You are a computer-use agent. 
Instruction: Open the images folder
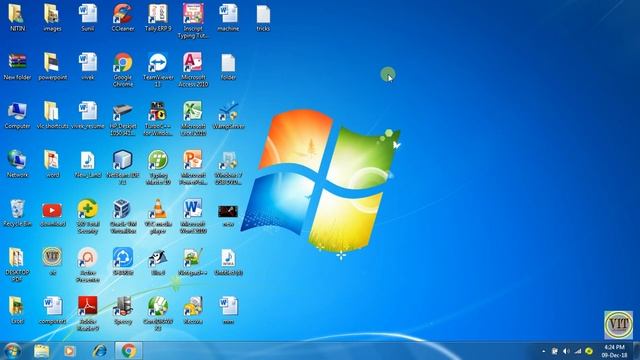pyautogui.click(x=52, y=17)
